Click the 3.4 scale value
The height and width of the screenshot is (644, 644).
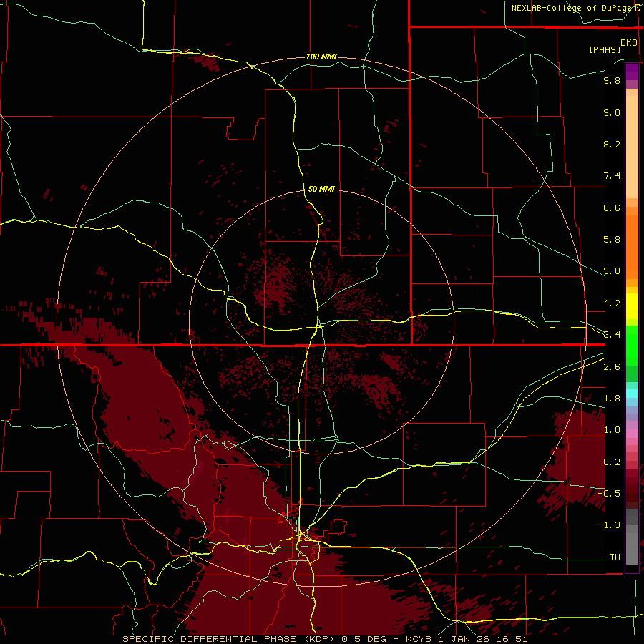pos(612,335)
